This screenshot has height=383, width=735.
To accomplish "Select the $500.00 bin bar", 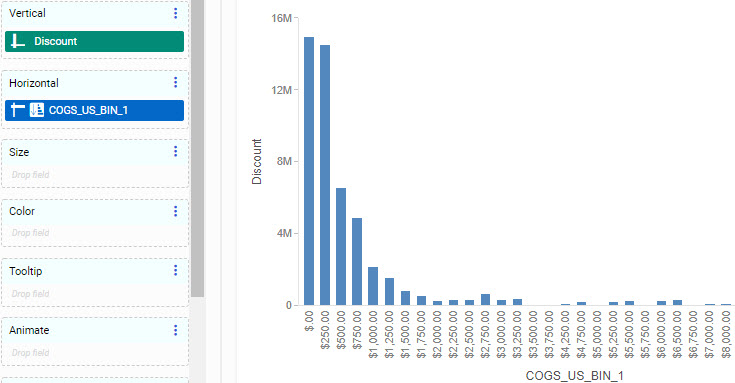I will click(x=341, y=247).
